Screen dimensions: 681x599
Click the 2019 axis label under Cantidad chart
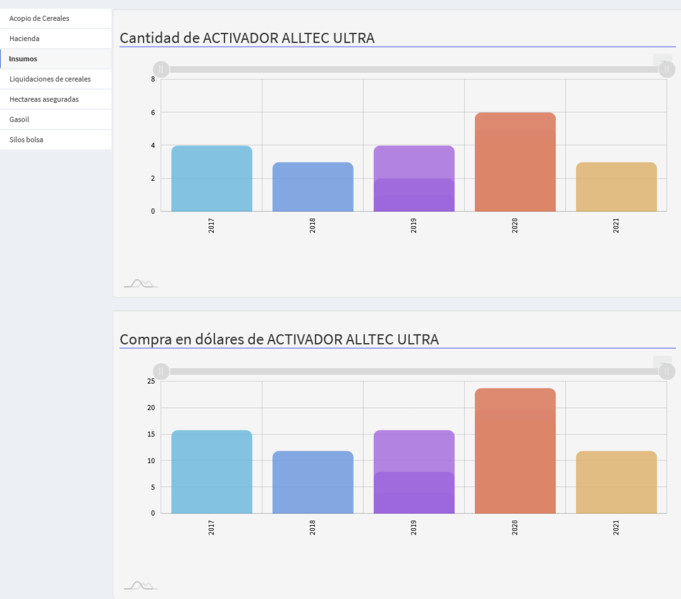414,226
